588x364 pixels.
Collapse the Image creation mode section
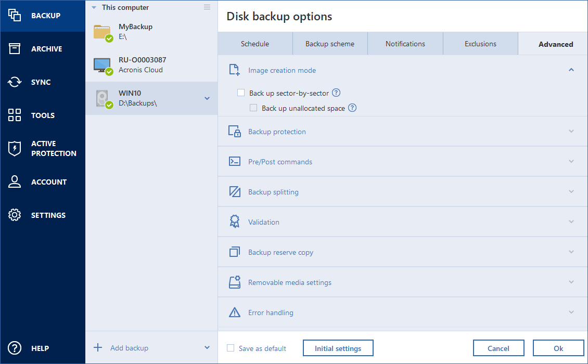(x=571, y=70)
